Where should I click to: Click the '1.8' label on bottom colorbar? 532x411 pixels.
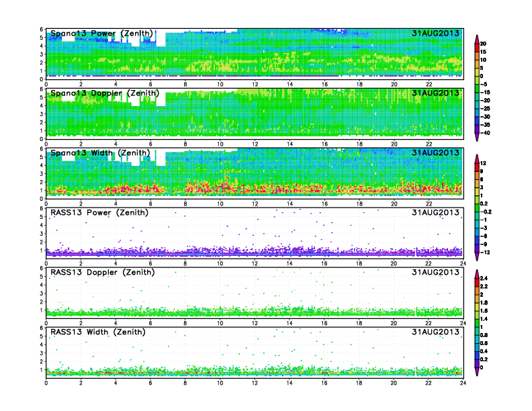click(484, 303)
